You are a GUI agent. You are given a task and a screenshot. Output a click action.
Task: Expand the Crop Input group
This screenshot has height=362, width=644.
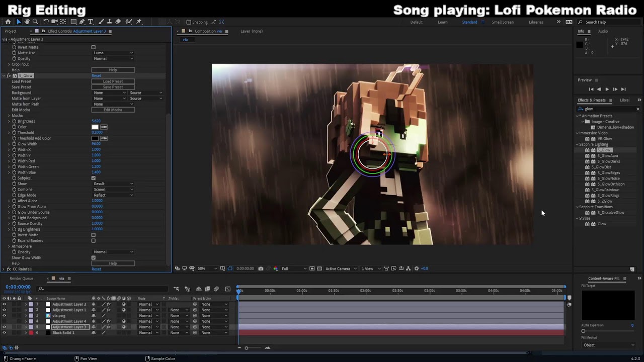point(9,64)
